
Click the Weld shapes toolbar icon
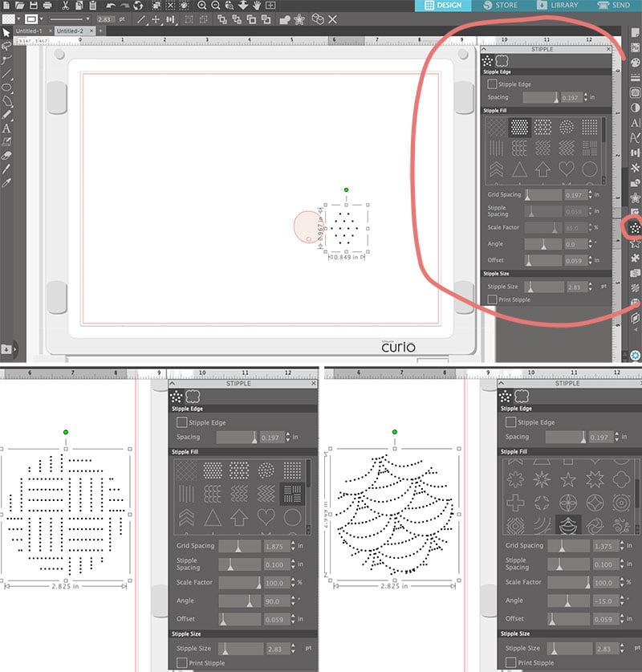pos(284,19)
